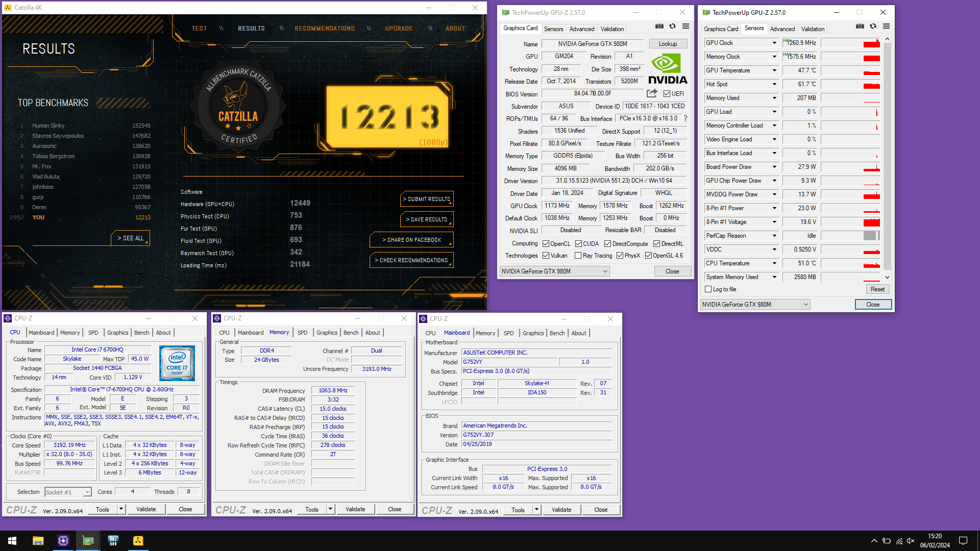Screen dimensions: 980x551
Task: Toggle the DirectCompute checkbox
Action: 607,244
